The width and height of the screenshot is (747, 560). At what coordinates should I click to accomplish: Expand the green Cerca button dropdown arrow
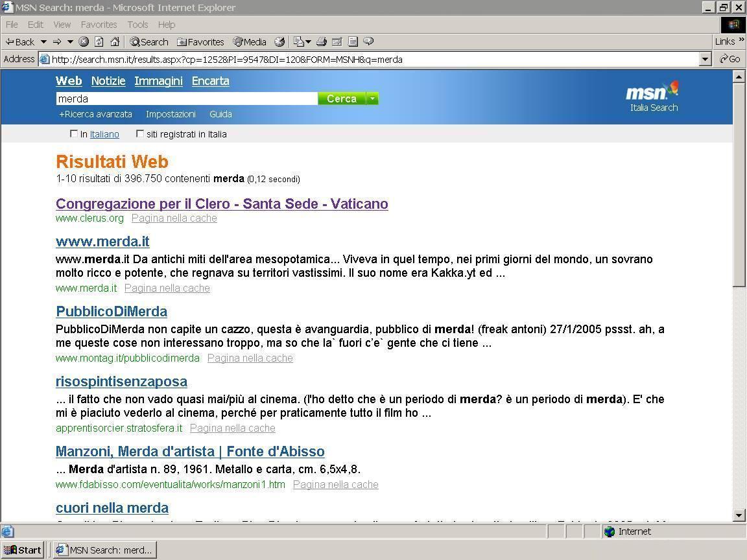coord(373,99)
